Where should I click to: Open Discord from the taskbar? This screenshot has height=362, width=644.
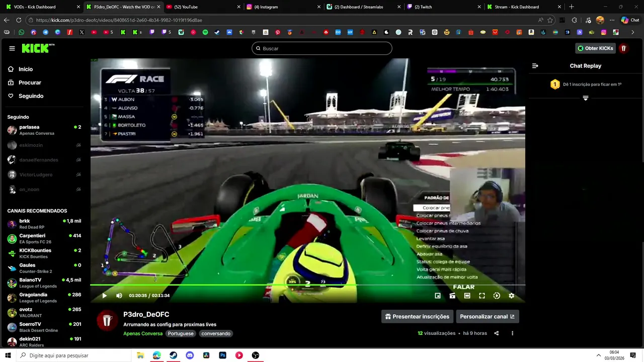pyautogui.click(x=190, y=355)
